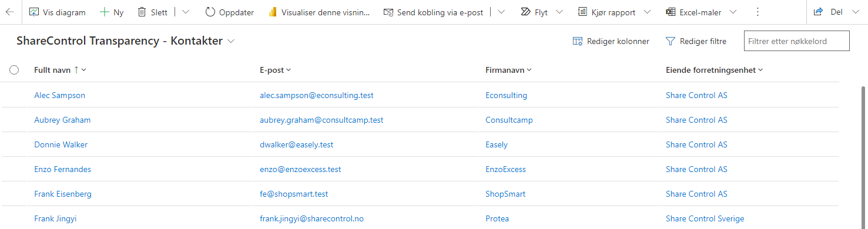
Task: Go back using the left arrow icon
Action: coord(10,12)
